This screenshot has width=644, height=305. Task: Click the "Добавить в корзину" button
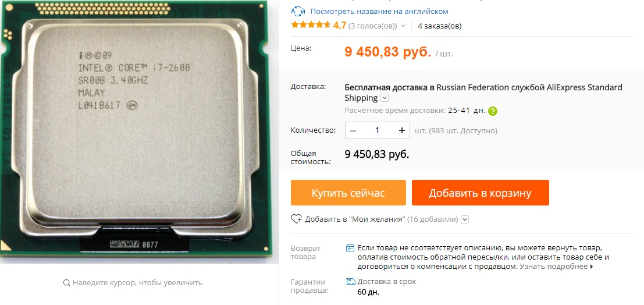tap(480, 193)
